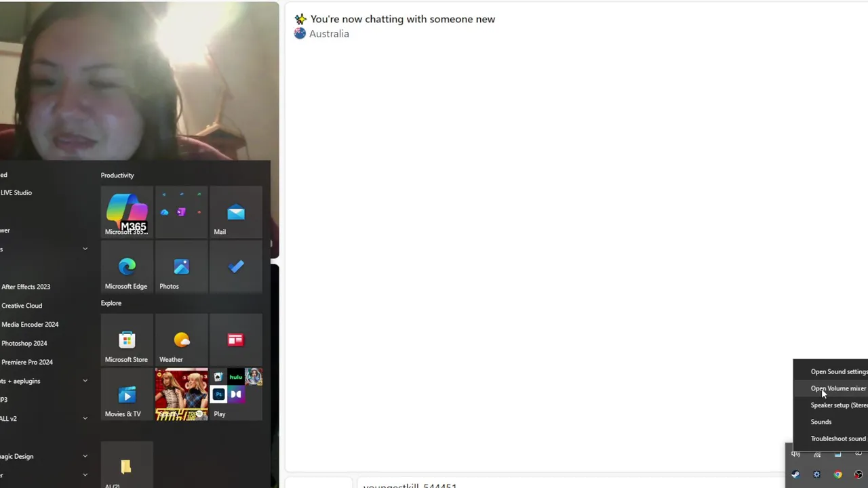Click the stranger's webcam video feed
Viewport: 868px width, 488px height.
pos(139,81)
